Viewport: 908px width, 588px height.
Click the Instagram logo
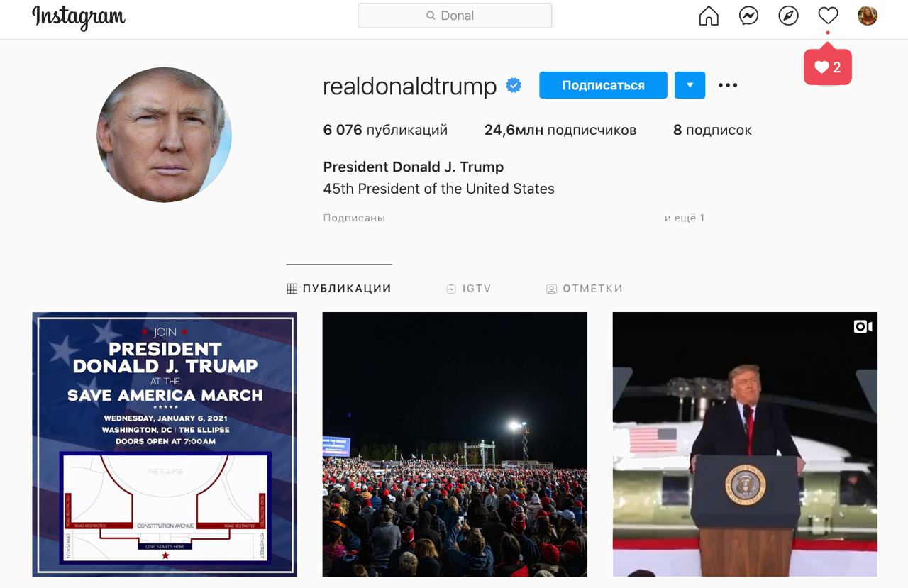pos(79,17)
